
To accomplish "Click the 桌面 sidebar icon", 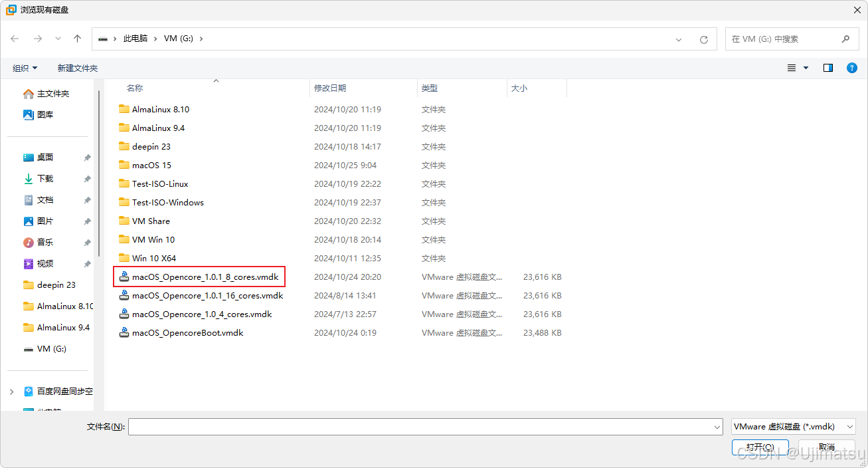I will click(29, 158).
